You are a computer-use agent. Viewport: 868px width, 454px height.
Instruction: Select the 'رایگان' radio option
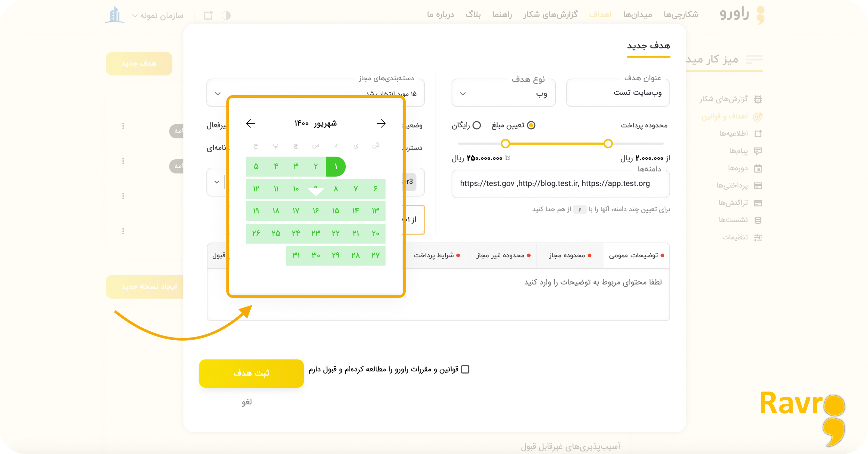[476, 125]
